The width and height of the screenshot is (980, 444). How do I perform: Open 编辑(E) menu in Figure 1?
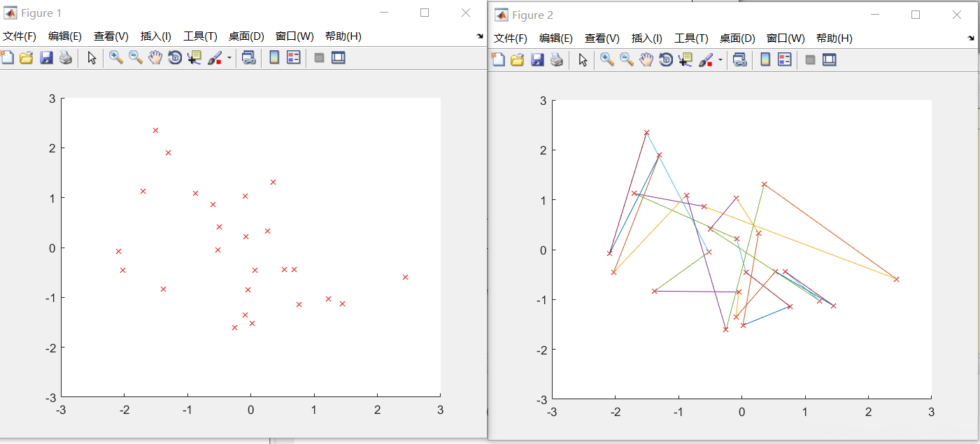click(x=65, y=36)
